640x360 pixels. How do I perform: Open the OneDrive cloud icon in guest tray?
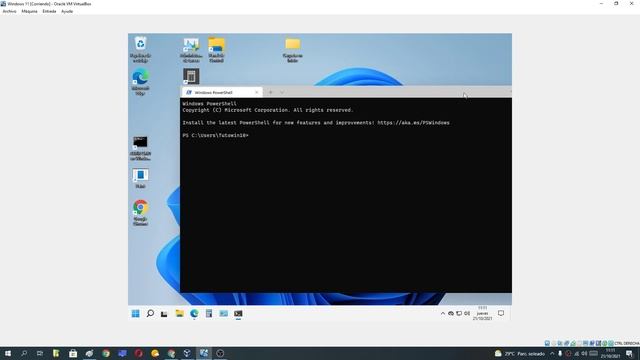[451, 313]
